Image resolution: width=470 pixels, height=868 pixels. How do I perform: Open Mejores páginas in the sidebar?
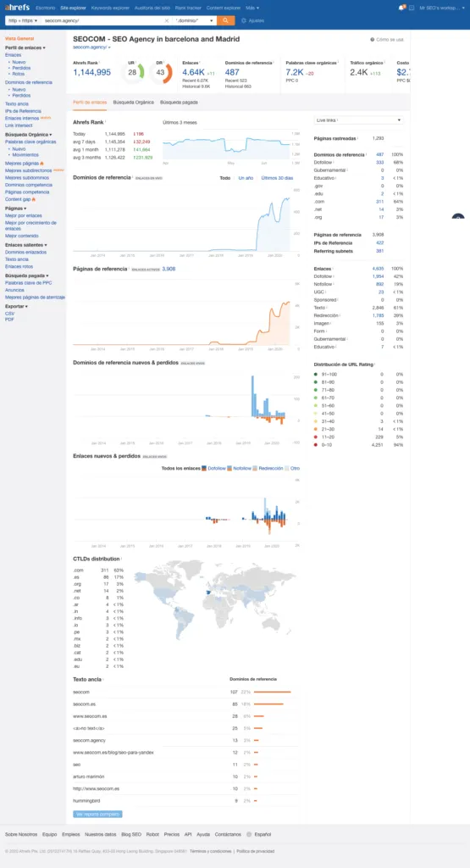coord(21,164)
